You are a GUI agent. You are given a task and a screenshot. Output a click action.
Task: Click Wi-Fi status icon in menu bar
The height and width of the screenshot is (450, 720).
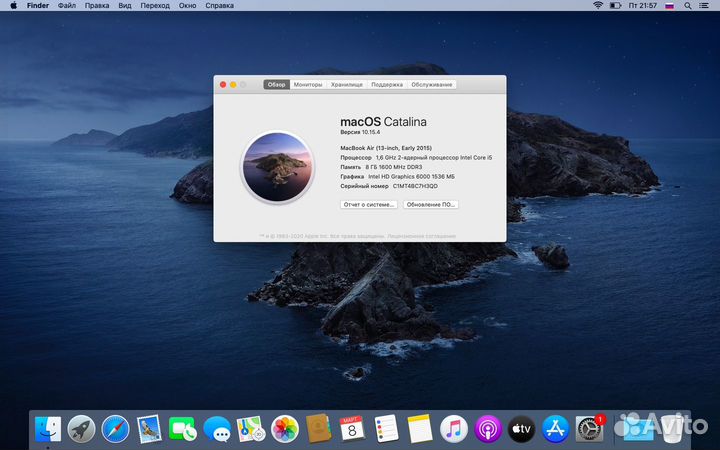[597, 6]
